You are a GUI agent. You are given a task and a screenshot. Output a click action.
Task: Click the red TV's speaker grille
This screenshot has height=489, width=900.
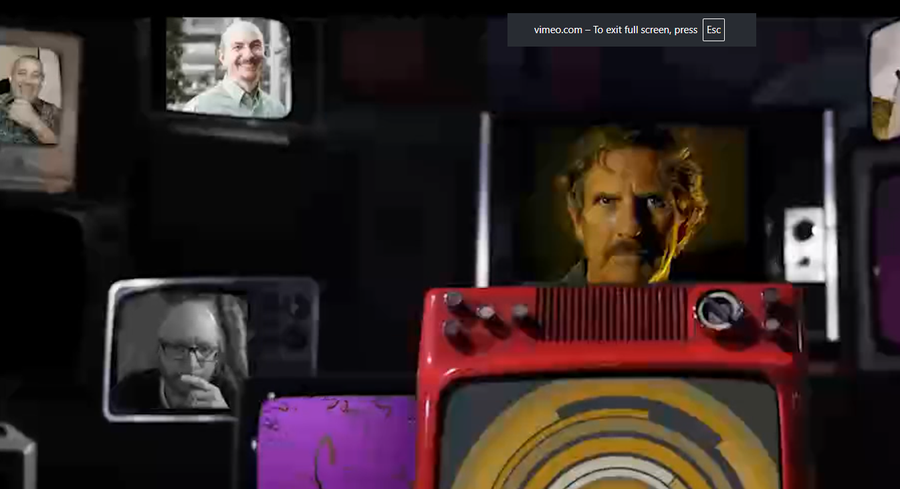[611, 313]
